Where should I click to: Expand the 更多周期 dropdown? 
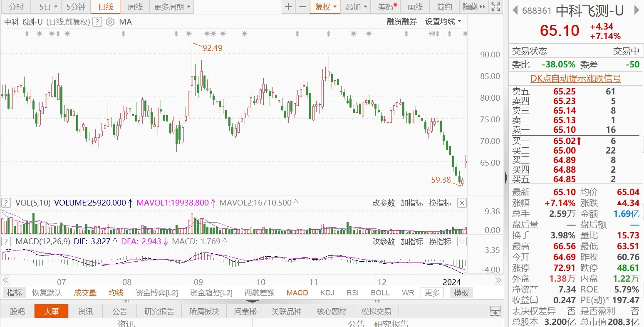tap(172, 7)
